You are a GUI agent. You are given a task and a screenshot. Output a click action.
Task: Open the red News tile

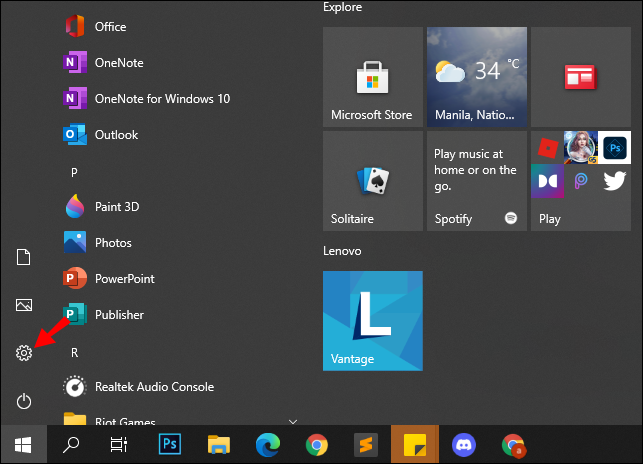pos(581,77)
